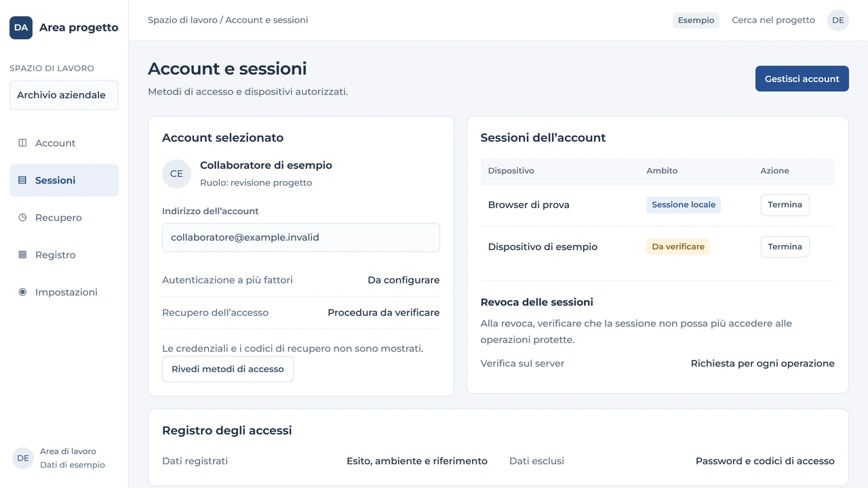The image size is (868, 488).
Task: Click the Browser di prova row name
Action: pos(529,205)
